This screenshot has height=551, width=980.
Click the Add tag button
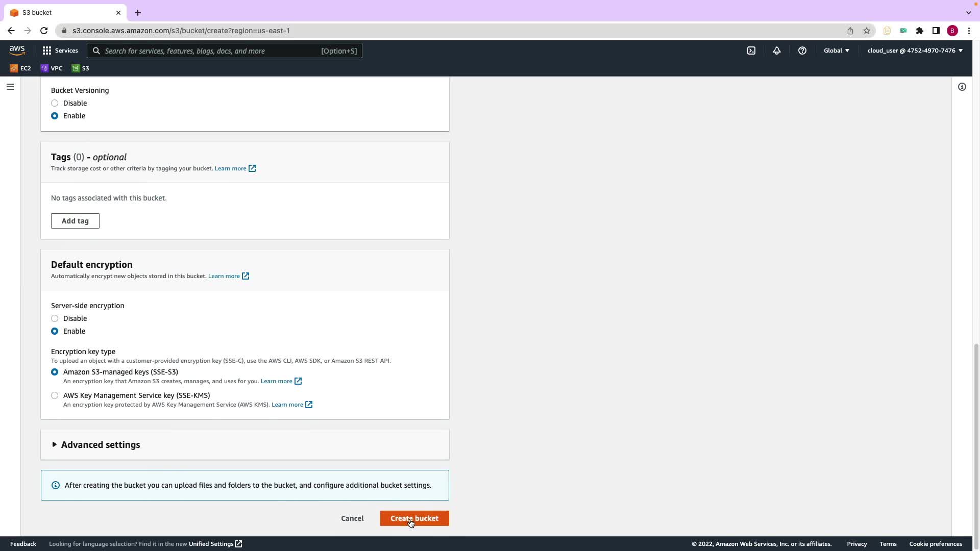pos(75,221)
